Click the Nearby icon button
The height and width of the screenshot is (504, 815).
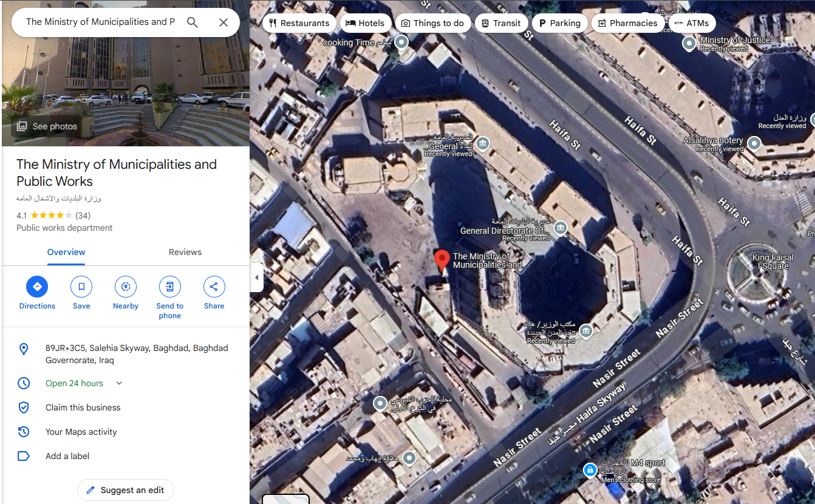(x=126, y=287)
